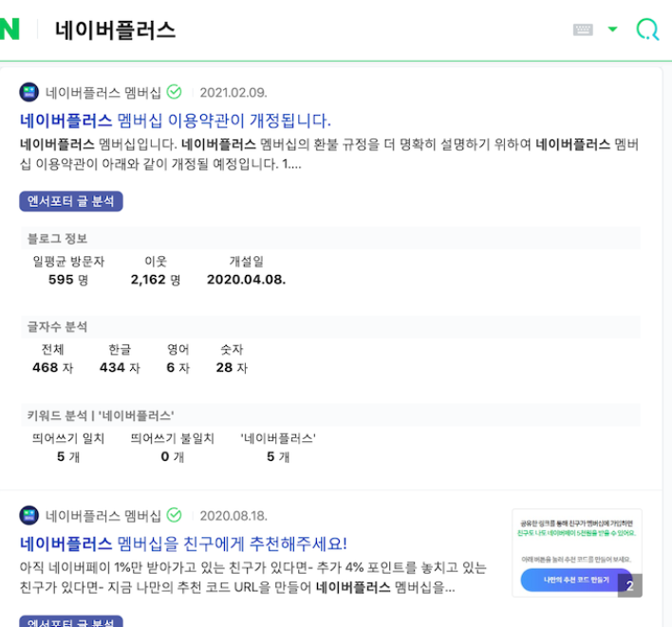Click the 6 자 English character count
This screenshot has width=672, height=627.
[177, 367]
